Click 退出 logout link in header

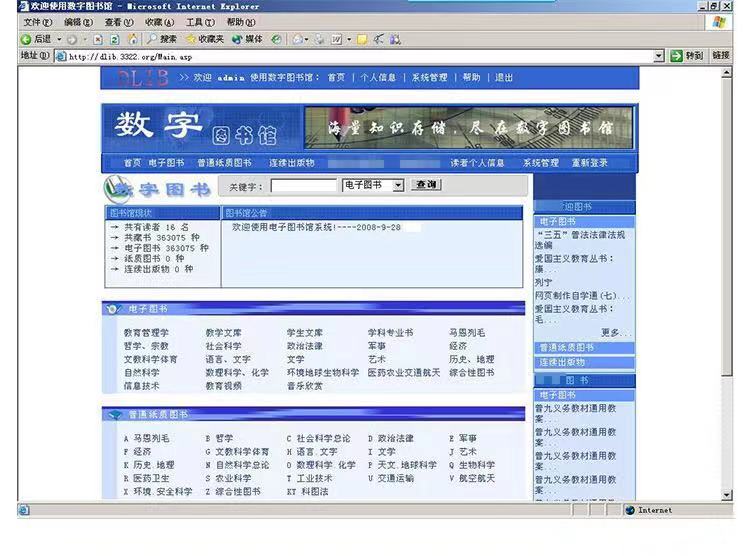pos(504,77)
